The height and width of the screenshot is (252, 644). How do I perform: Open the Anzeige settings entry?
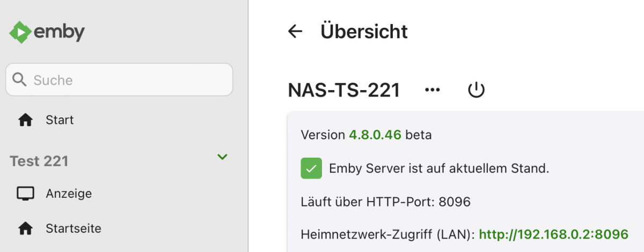point(69,194)
